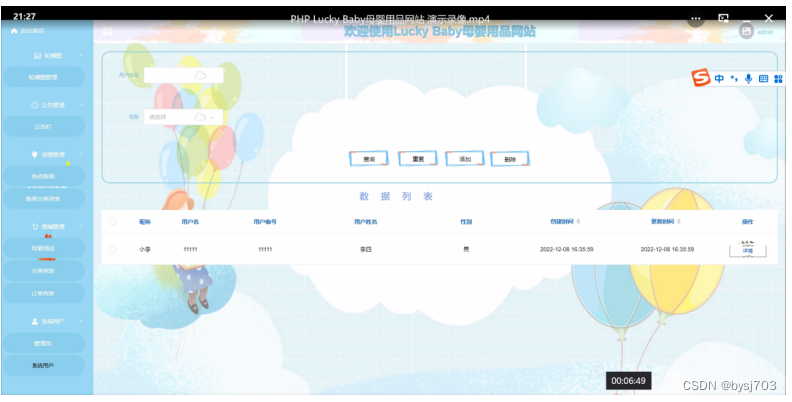Click the 性别 table column header
The height and width of the screenshot is (402, 792).
click(x=466, y=222)
